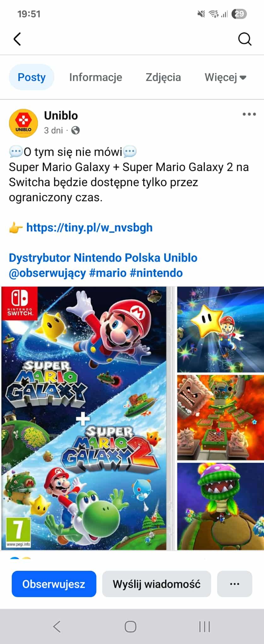Tap Android recent apps button
The image size is (264, 644).
coord(204,626)
